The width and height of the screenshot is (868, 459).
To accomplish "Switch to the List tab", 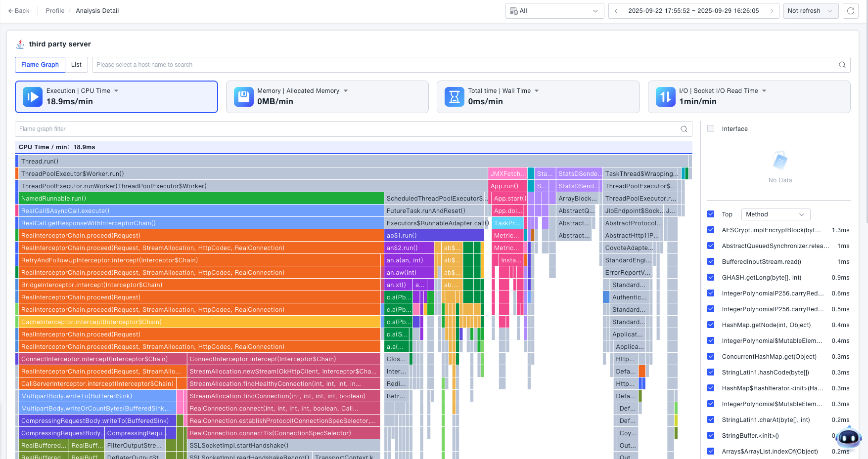I will [x=76, y=65].
